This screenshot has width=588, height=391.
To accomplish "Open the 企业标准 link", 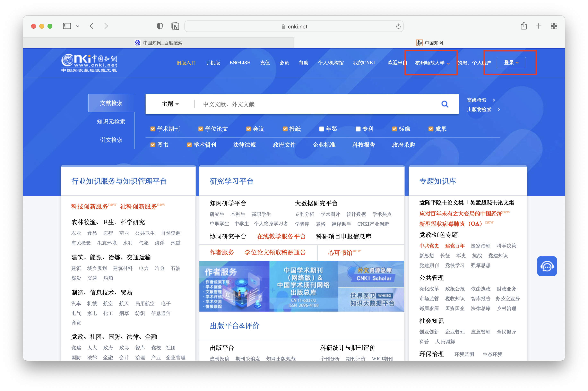I will (x=324, y=145).
